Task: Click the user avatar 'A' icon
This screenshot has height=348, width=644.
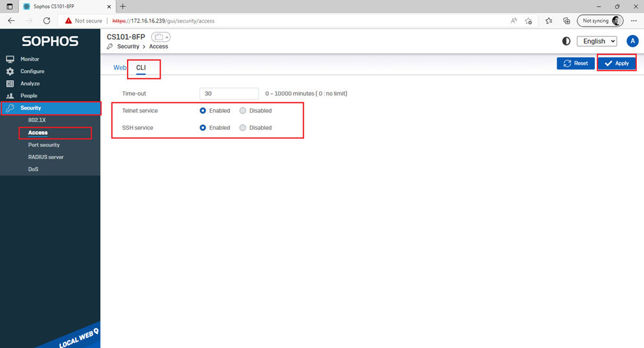Action: [x=632, y=41]
